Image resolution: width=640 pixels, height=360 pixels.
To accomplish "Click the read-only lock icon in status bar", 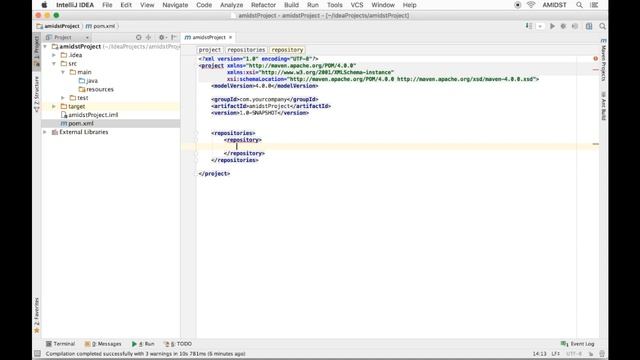I will [591, 354].
